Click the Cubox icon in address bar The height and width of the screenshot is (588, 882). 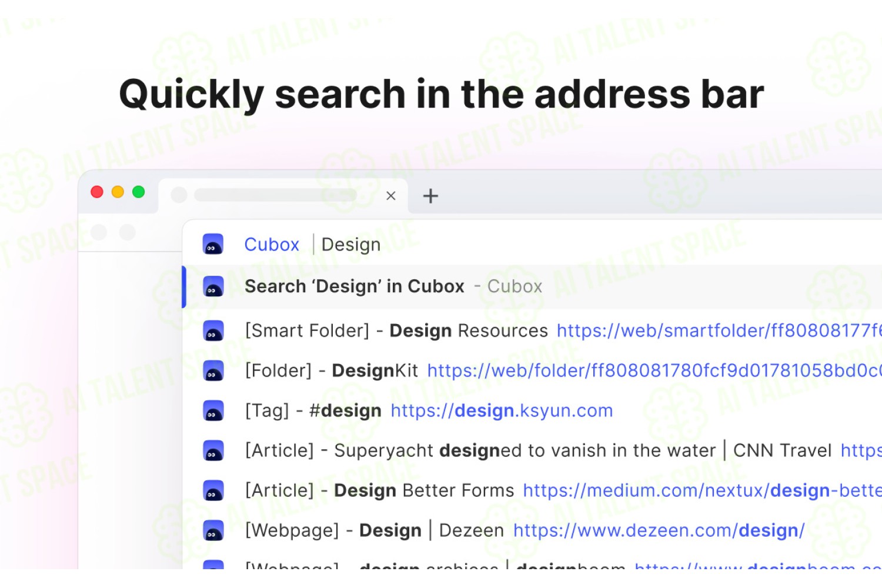coord(213,244)
